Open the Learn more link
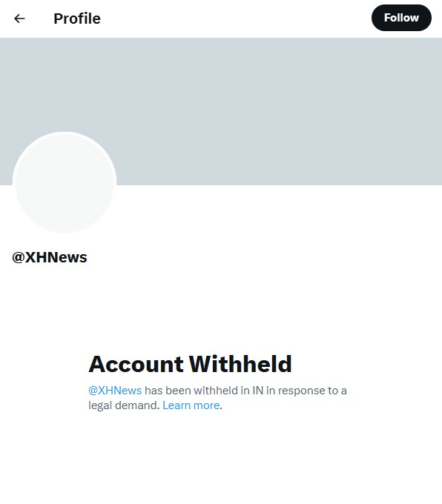 [x=191, y=405]
